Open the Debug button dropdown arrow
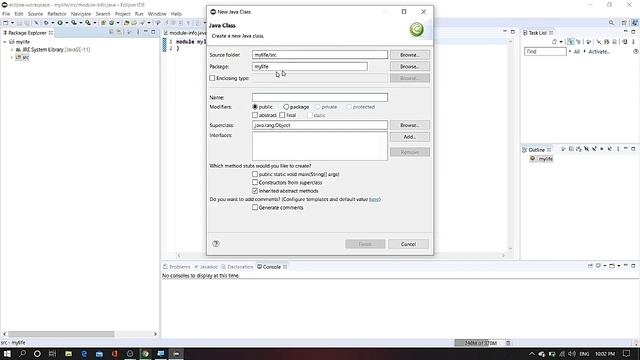 coord(53,23)
